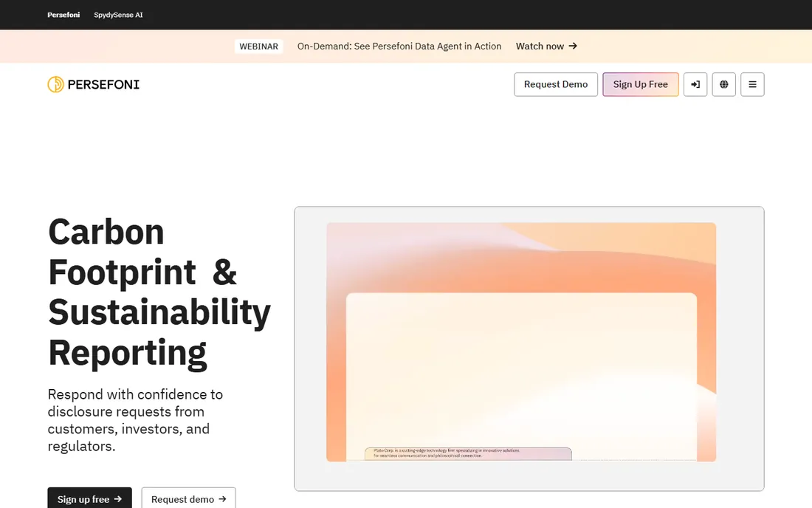Image resolution: width=812 pixels, height=508 pixels.
Task: Click the product demo preview image
Action: tap(521, 342)
